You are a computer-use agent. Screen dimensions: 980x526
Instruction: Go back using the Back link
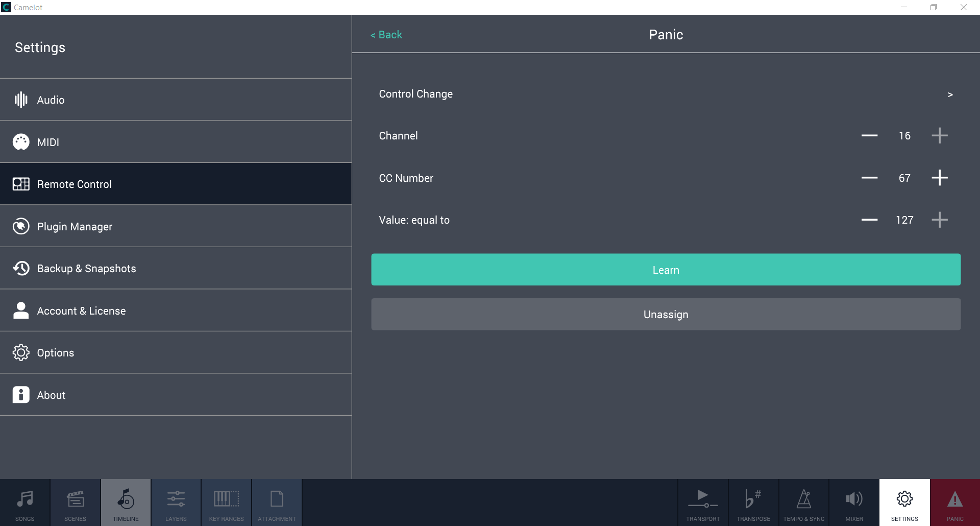pyautogui.click(x=386, y=35)
